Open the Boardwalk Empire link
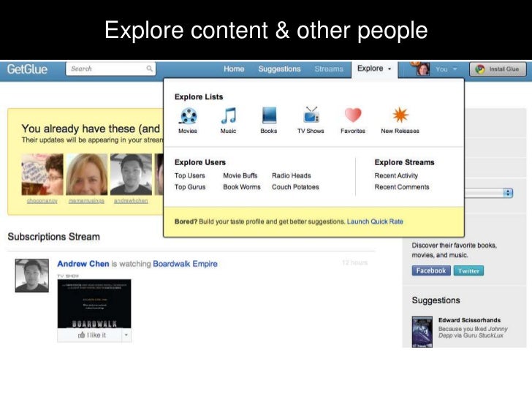Screen dimensions: 532x399 tap(186, 264)
